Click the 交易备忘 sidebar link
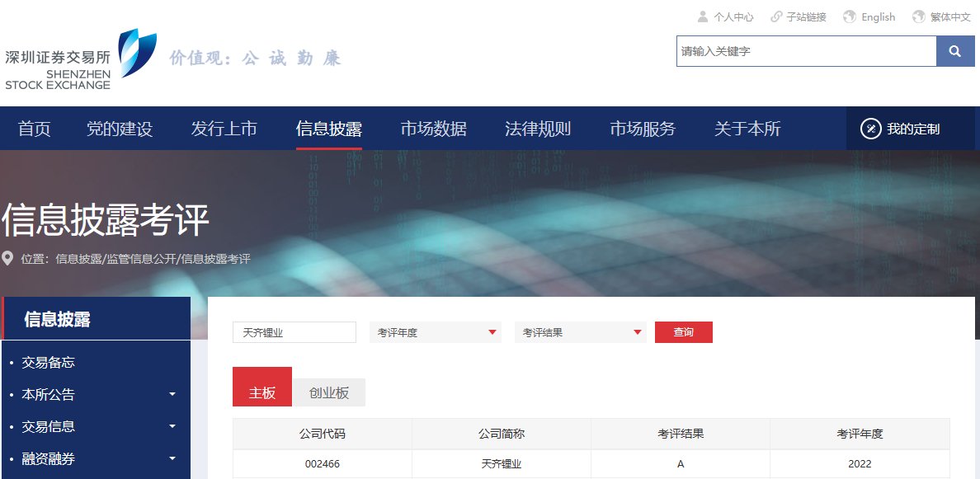 point(48,363)
